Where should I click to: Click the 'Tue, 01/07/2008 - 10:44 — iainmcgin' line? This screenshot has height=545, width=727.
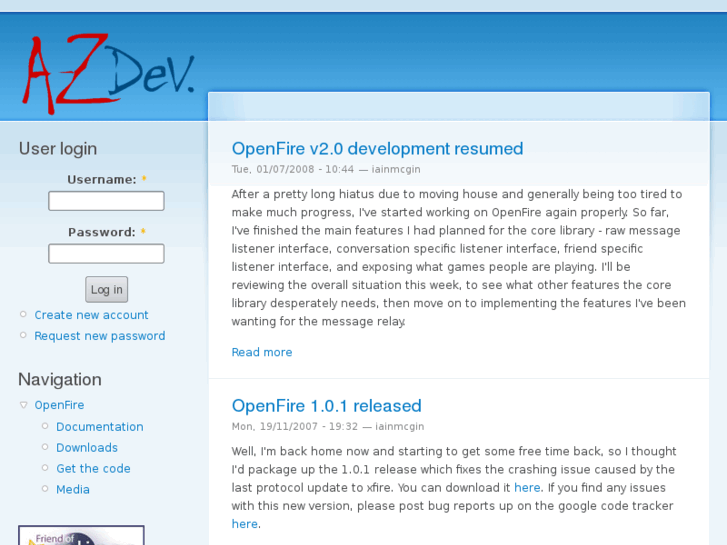coord(326,169)
